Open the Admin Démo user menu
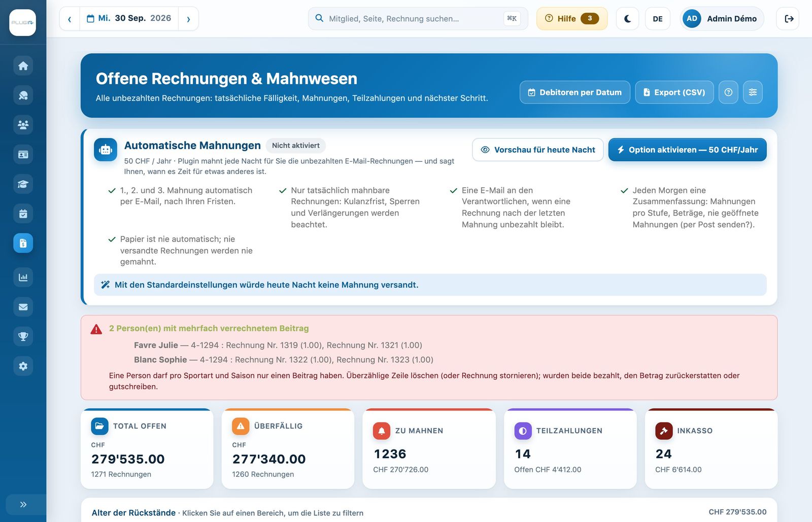Viewport: 812px width, 522px height. [722, 19]
